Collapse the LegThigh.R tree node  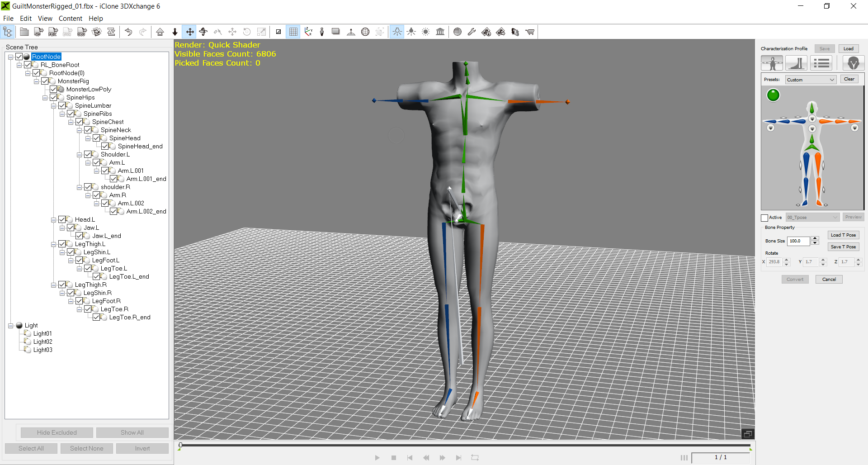coord(53,285)
